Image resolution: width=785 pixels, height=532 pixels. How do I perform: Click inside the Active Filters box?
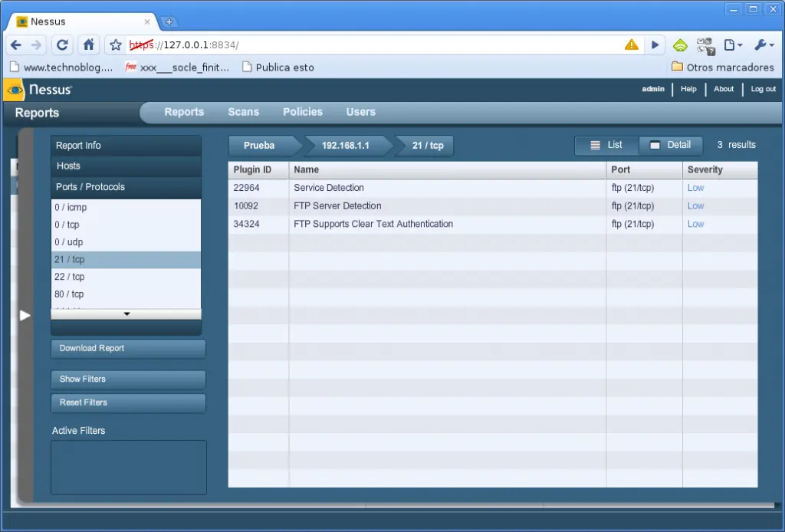pos(129,468)
